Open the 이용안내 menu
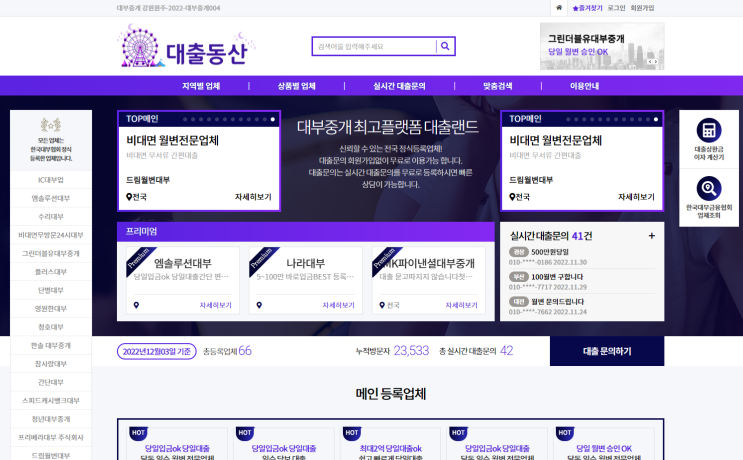 tap(584, 86)
